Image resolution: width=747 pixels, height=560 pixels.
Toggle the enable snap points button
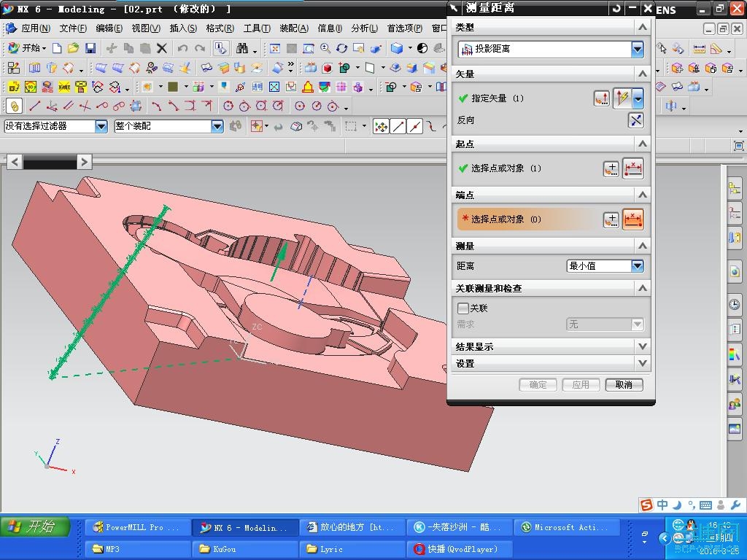pyautogui.click(x=381, y=126)
